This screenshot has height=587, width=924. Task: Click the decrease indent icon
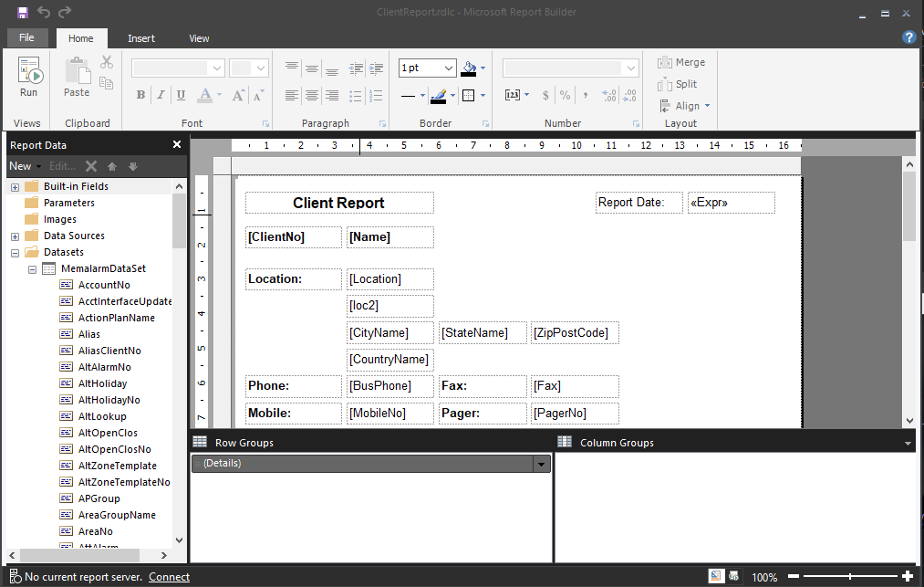point(356,68)
